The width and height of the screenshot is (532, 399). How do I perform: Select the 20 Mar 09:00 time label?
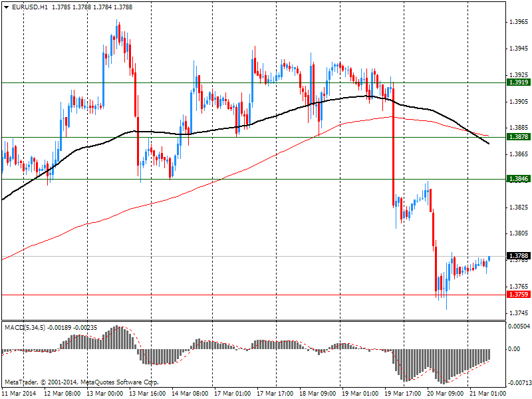(445, 394)
